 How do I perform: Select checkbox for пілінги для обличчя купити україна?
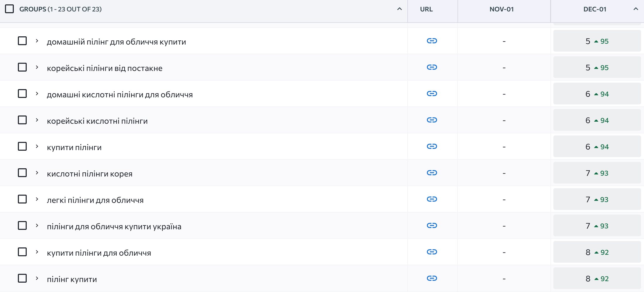pos(22,225)
